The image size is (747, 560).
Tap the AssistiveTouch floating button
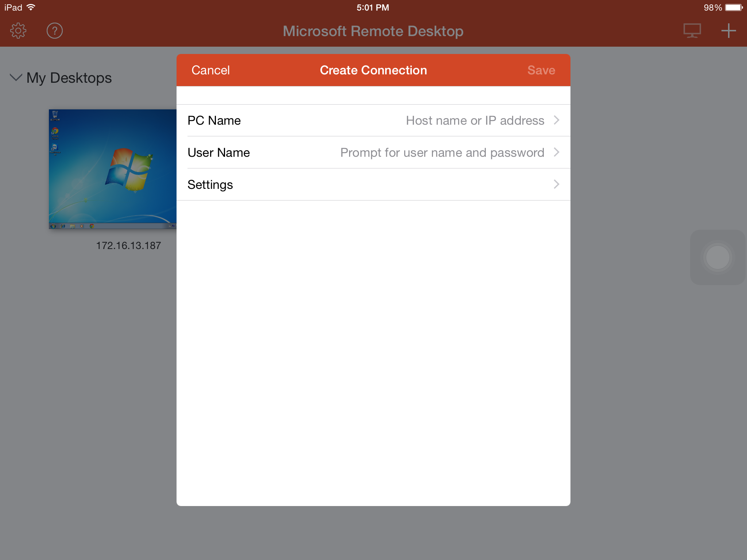[x=717, y=257]
